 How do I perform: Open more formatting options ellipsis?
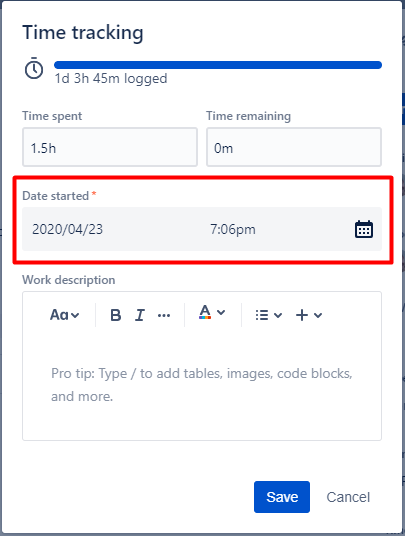(x=164, y=315)
